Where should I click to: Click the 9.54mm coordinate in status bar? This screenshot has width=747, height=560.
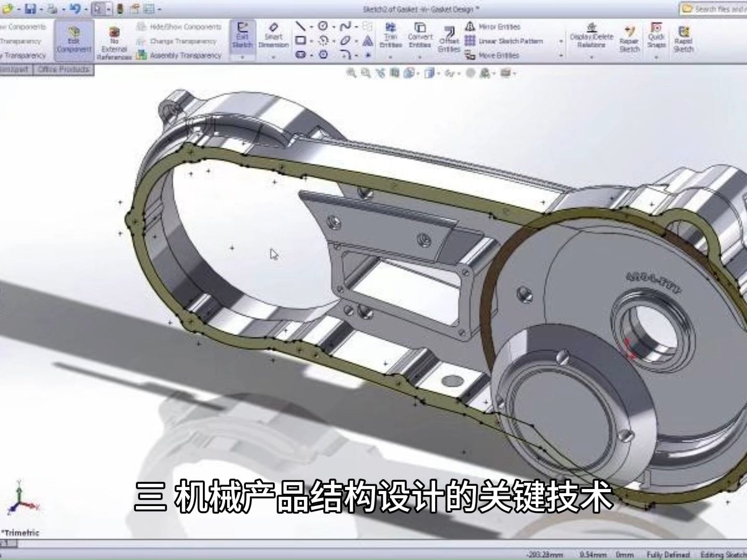[593, 554]
